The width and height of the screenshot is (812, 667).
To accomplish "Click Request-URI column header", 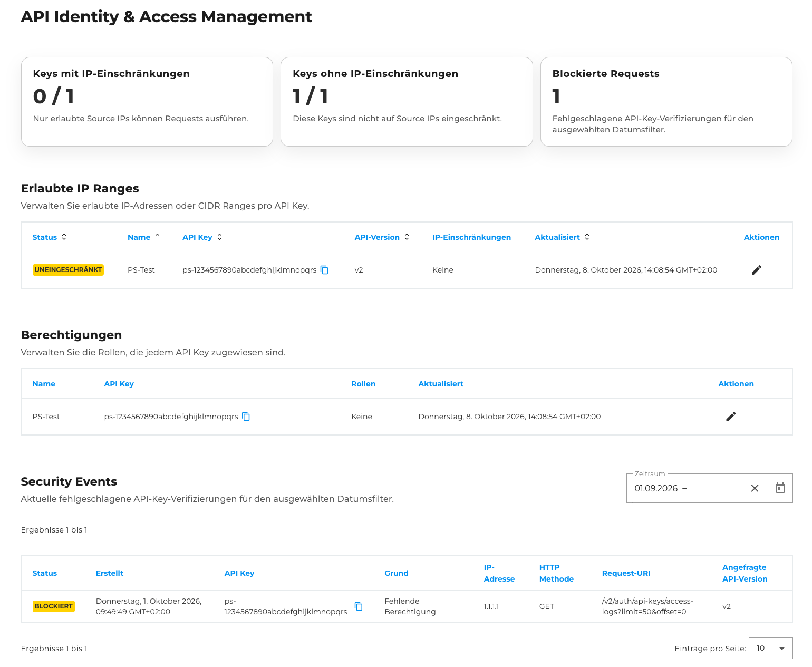I will click(626, 573).
